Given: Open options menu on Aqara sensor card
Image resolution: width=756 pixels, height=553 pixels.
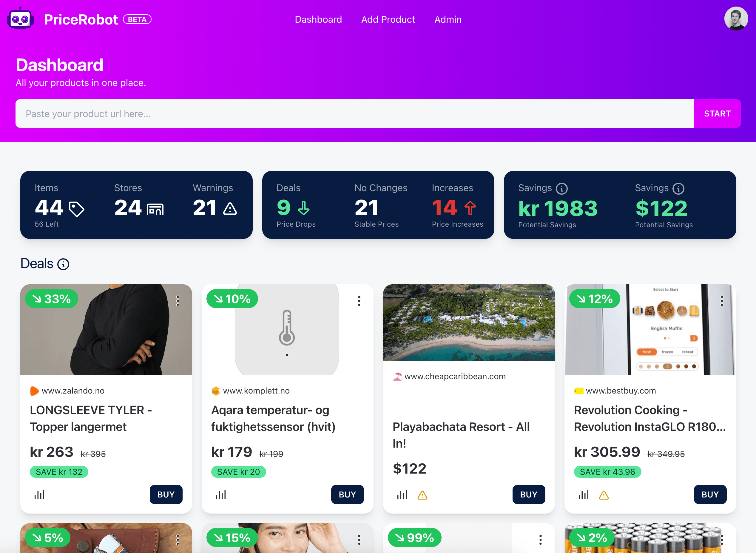Looking at the screenshot, I should (359, 301).
